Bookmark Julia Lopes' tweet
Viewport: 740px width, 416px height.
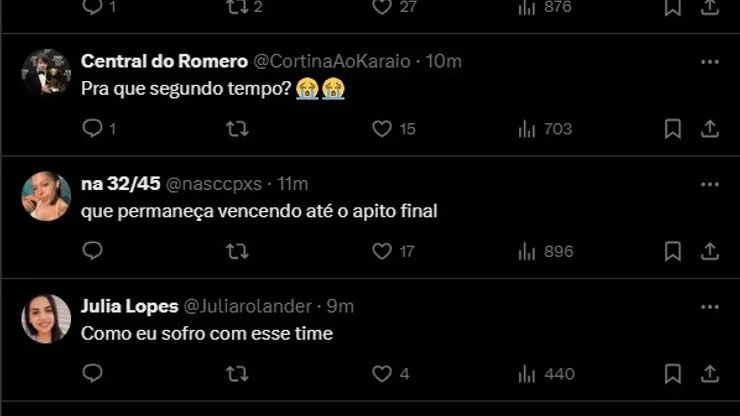(x=673, y=373)
